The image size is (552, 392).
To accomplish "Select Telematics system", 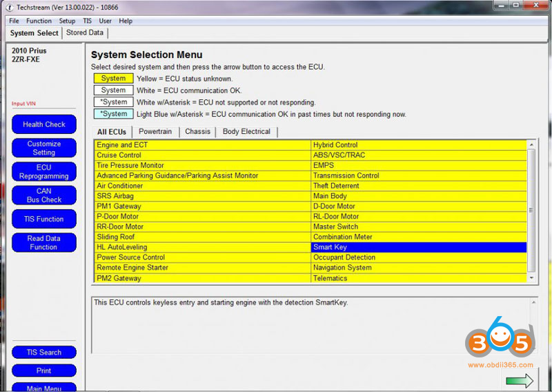I will coord(419,278).
